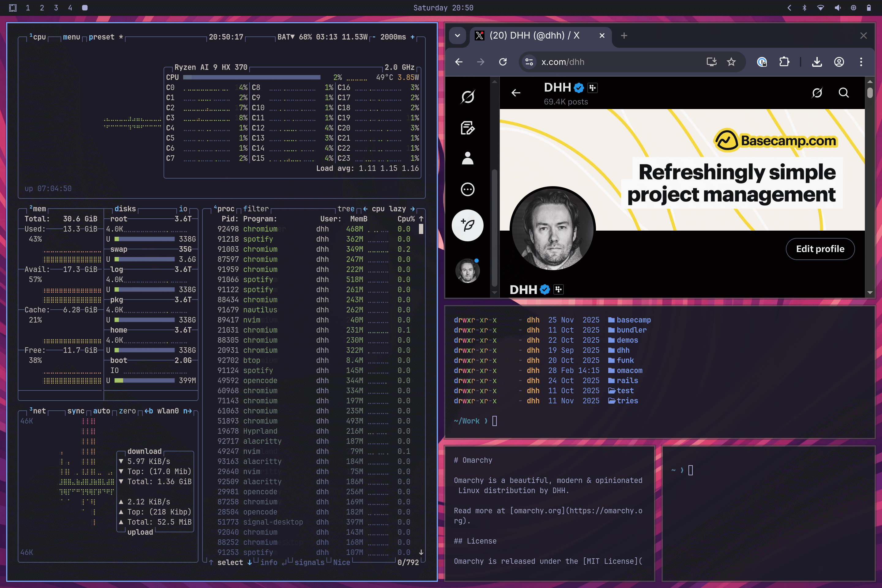The image size is (882, 588).
Task: Toggle tree view in btop proc panel
Action: 345,209
